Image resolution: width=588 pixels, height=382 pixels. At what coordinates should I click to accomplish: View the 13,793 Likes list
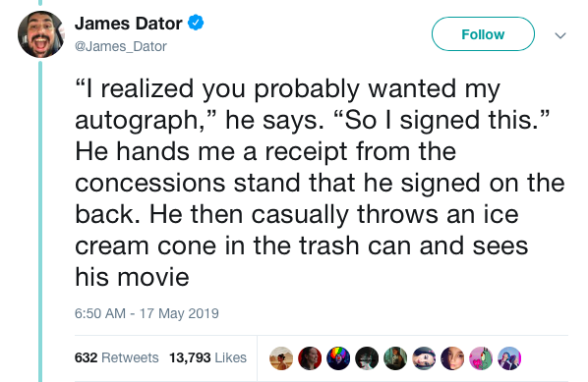[x=207, y=357]
